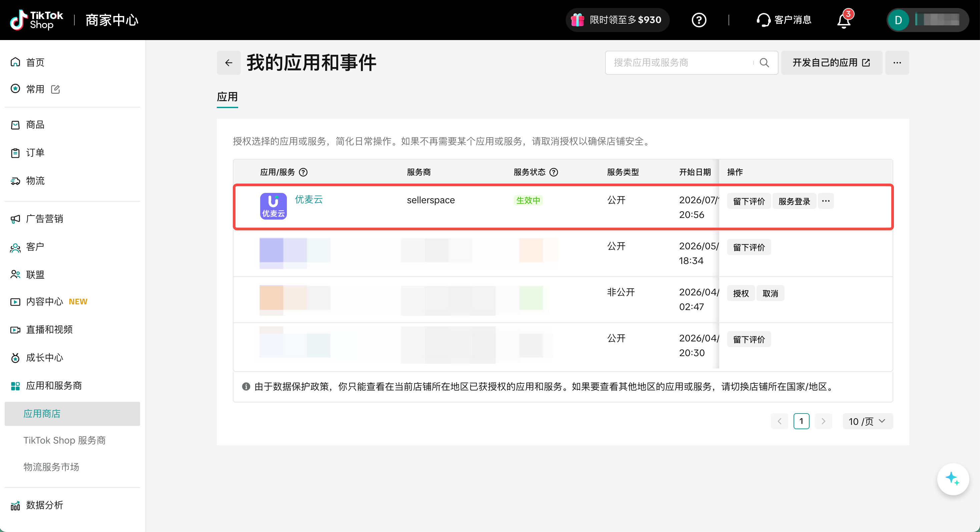Click the sellerspace provider cell
Viewport: 980px width, 532px height.
point(431,200)
